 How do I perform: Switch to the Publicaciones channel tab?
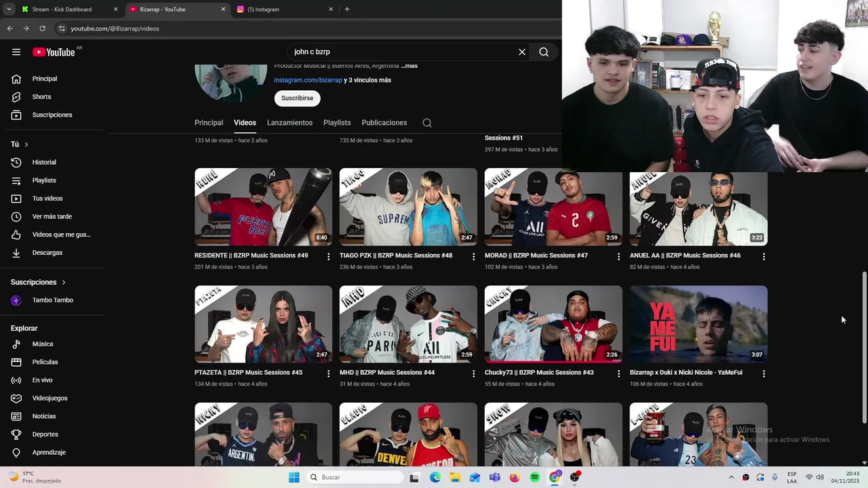tap(384, 123)
